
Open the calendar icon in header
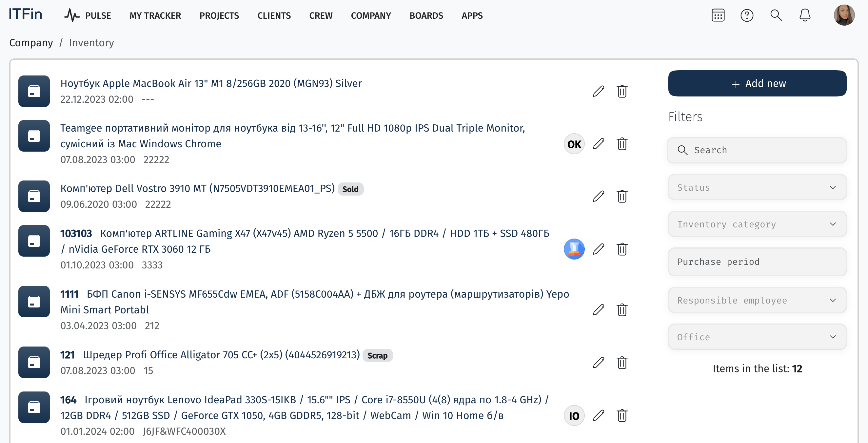[718, 15]
